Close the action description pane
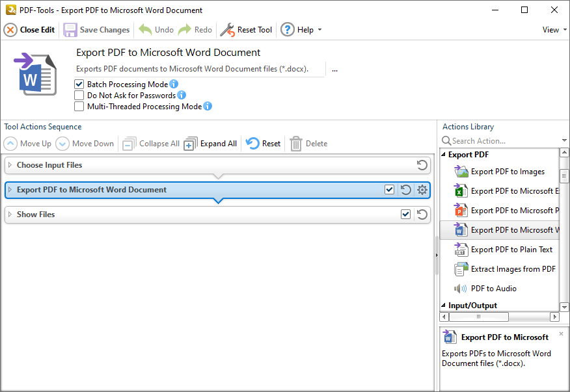Viewport: 570px width, 392px height. click(562, 333)
